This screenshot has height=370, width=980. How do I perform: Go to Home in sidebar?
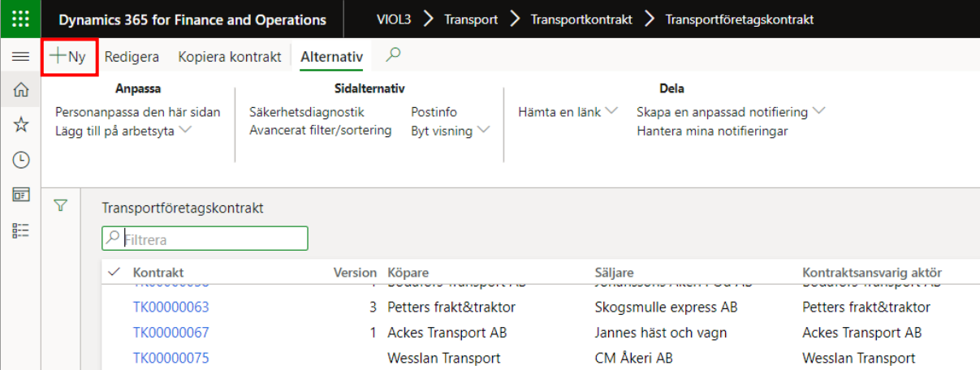21,91
